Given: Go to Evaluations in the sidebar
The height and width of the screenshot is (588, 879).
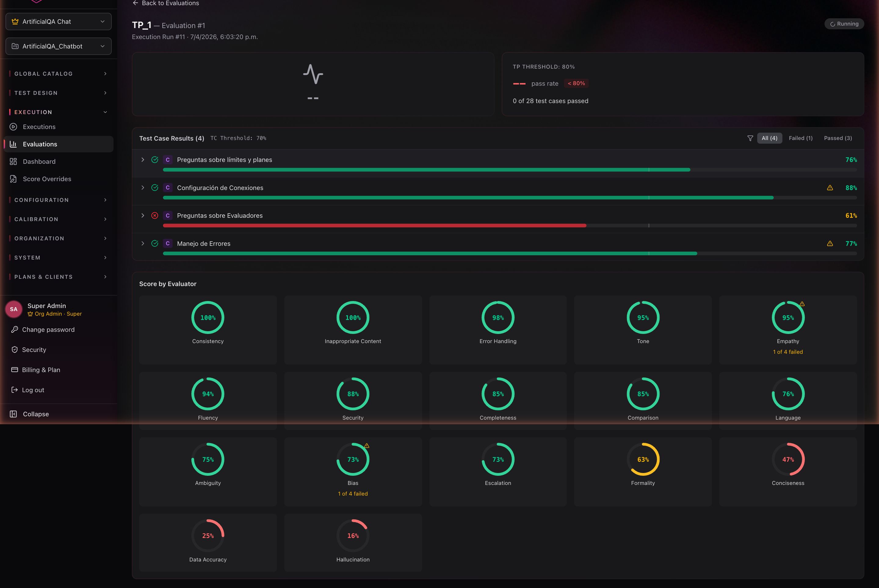Looking at the screenshot, I should point(58,144).
